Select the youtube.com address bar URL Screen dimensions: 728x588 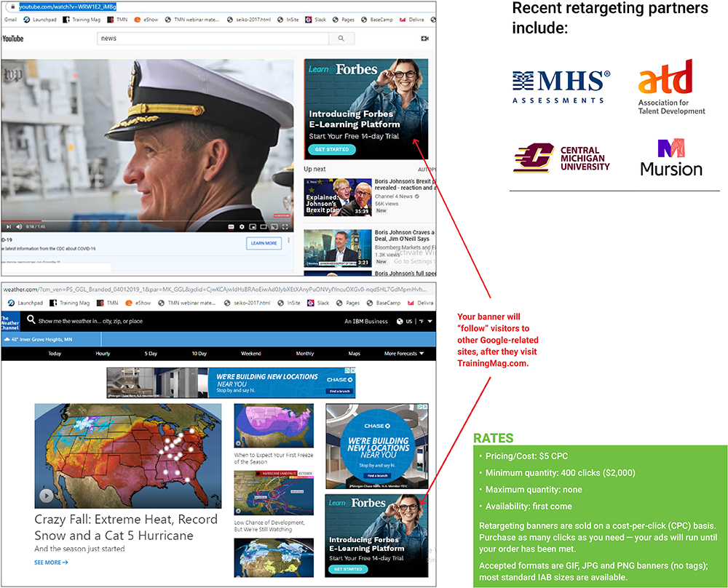tap(68, 7)
